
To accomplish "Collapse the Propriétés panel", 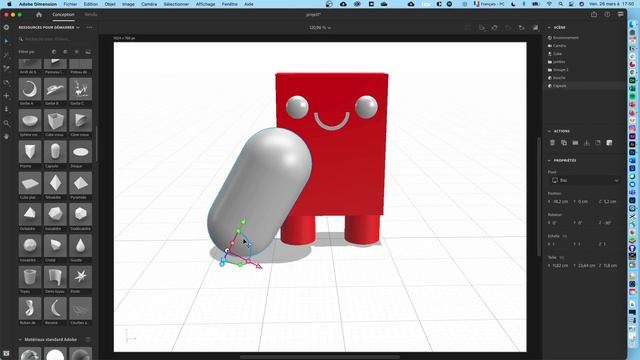I will pyautogui.click(x=549, y=160).
